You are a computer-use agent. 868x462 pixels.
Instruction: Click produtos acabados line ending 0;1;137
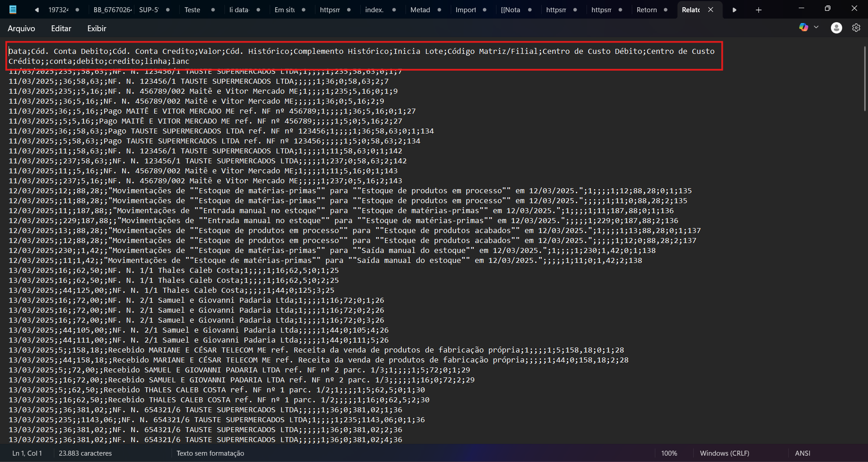[x=355, y=230]
